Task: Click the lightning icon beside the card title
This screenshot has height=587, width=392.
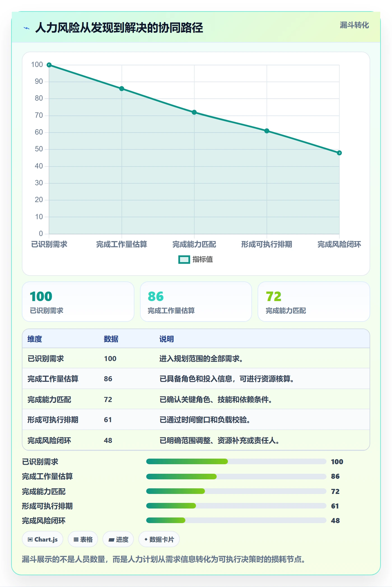Action: pos(27,28)
